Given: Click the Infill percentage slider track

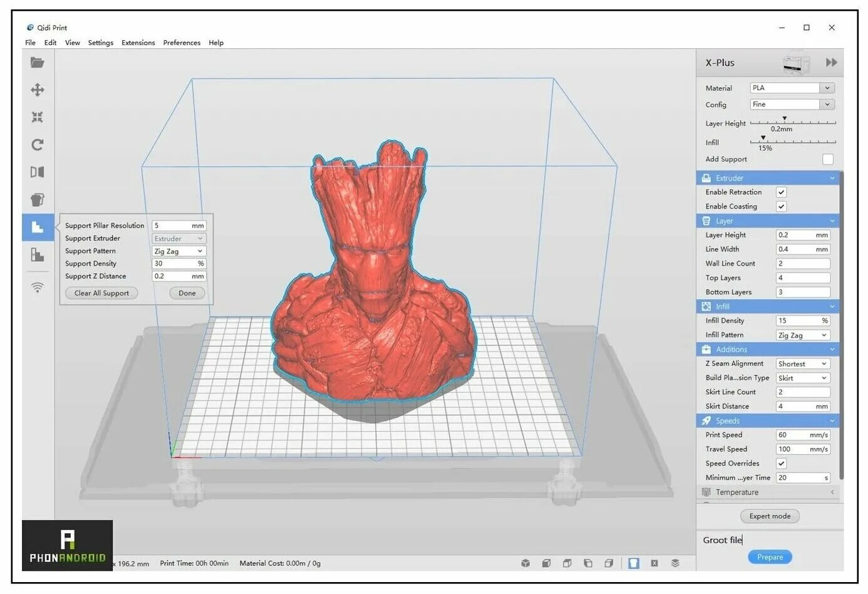Looking at the screenshot, I should [793, 142].
